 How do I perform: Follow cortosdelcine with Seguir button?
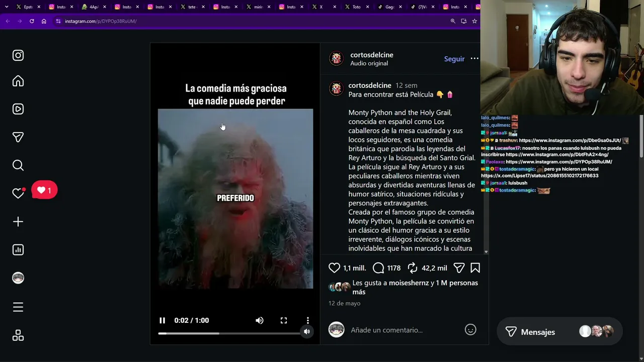pyautogui.click(x=454, y=59)
